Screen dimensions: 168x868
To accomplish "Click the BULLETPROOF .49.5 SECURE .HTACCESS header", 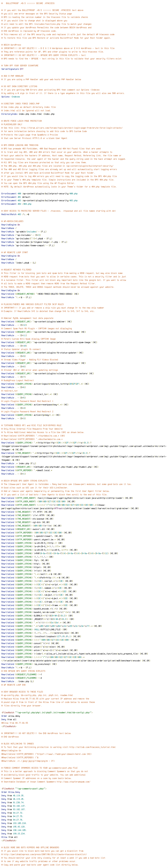I will (x=28, y=3).
